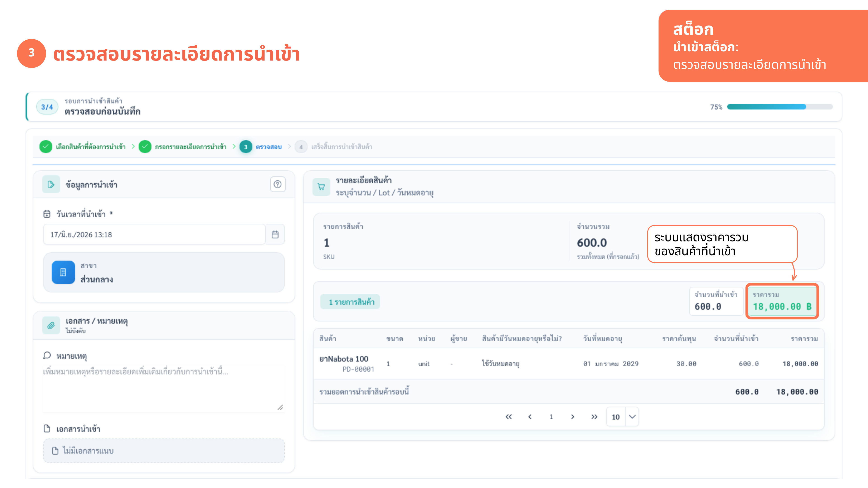
Task: Click the หน่วย column header
Action: pos(427,338)
